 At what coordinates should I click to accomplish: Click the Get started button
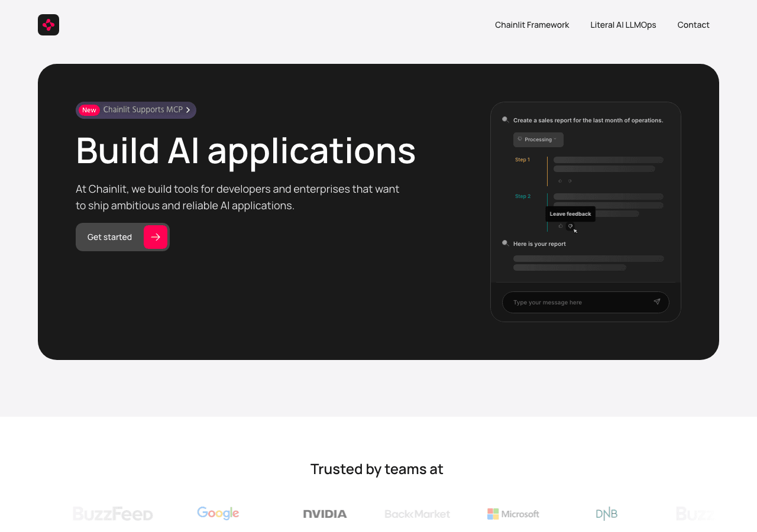click(122, 237)
